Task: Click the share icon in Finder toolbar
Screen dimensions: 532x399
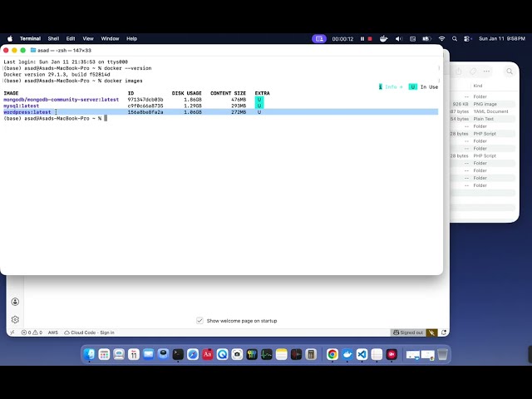Action: 459,71
